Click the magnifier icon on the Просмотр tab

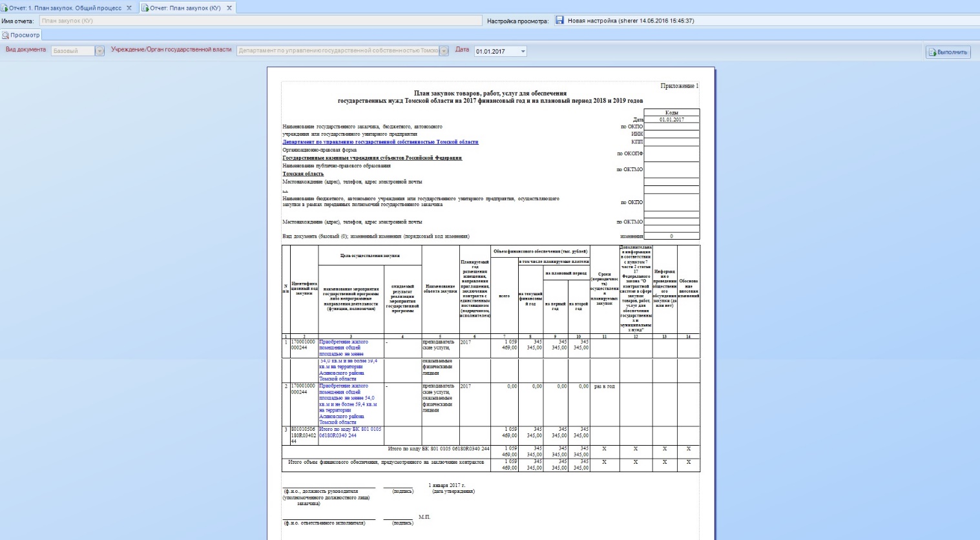[x=5, y=35]
